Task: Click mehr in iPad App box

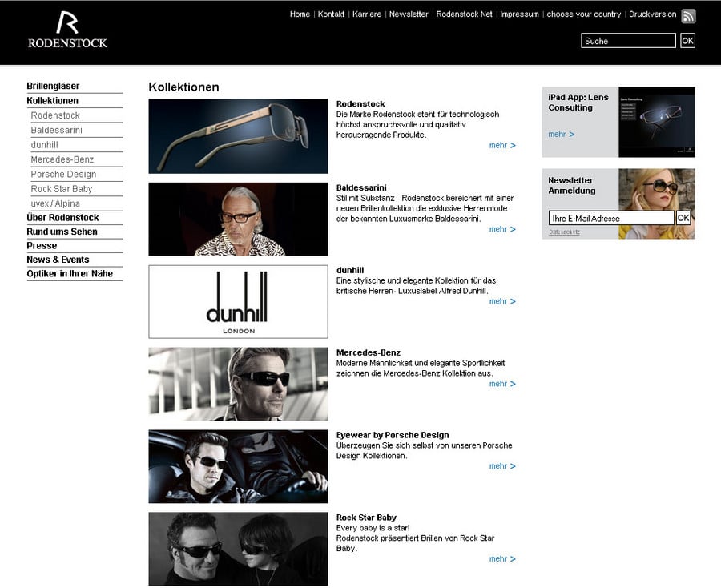Action: pyautogui.click(x=561, y=135)
